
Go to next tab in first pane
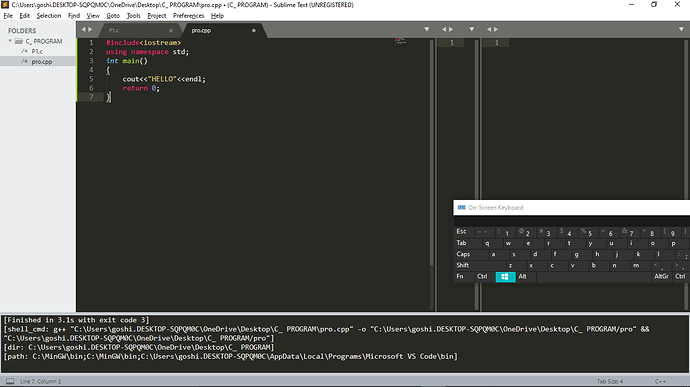[x=90, y=29]
